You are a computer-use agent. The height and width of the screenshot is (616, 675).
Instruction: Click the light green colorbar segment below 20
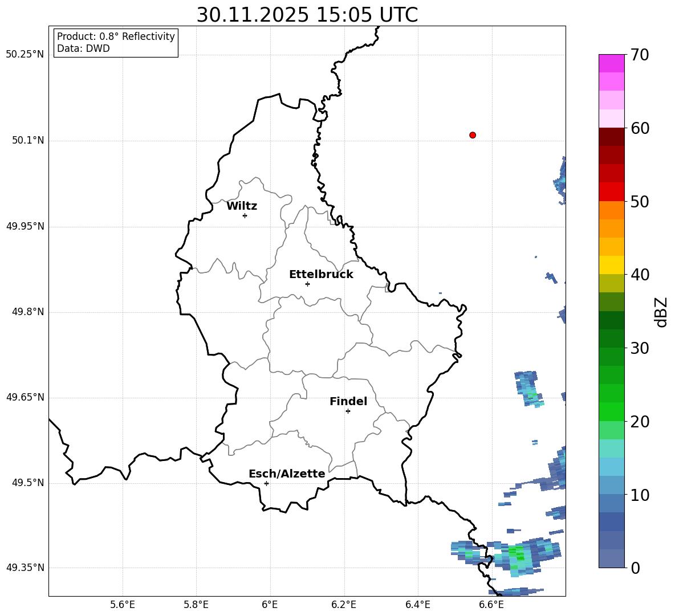[611, 430]
